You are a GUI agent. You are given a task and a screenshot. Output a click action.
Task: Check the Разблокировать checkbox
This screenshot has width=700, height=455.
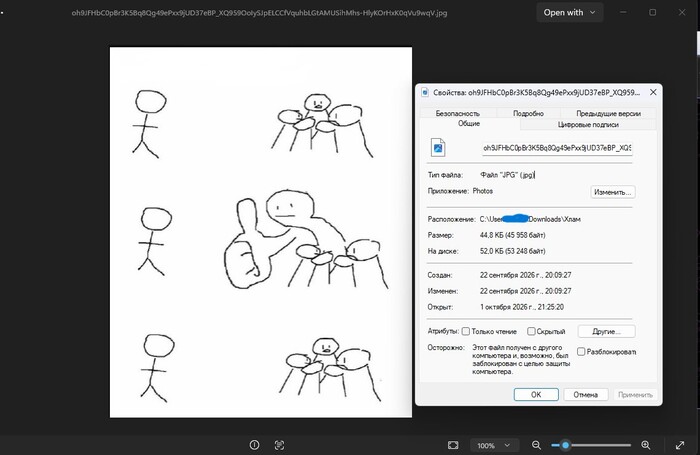(581, 352)
